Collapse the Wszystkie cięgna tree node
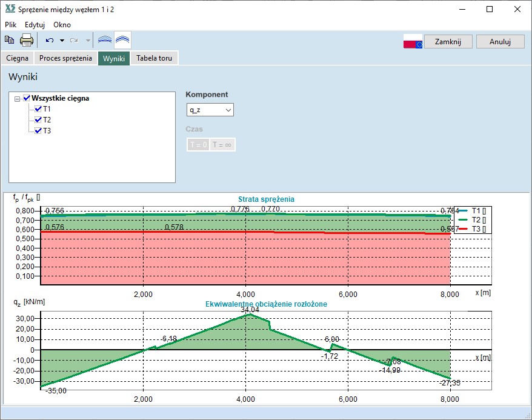Image resolution: width=532 pixels, height=420 pixels. click(17, 98)
